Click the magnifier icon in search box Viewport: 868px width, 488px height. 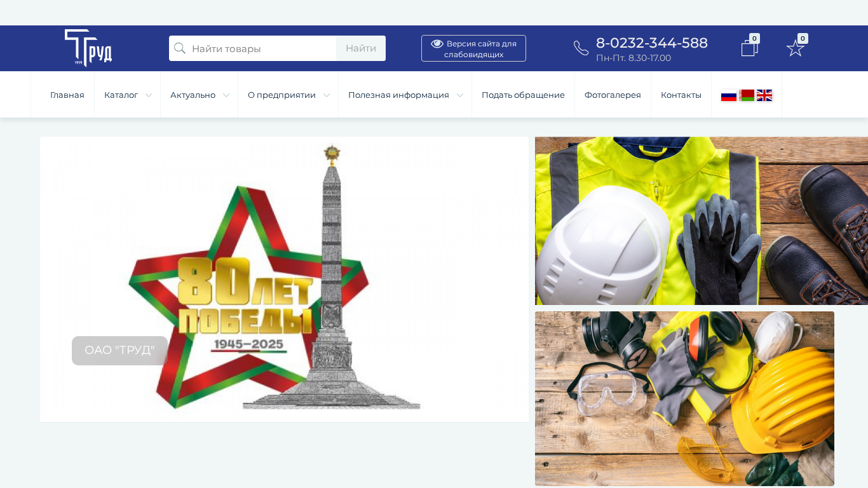180,48
